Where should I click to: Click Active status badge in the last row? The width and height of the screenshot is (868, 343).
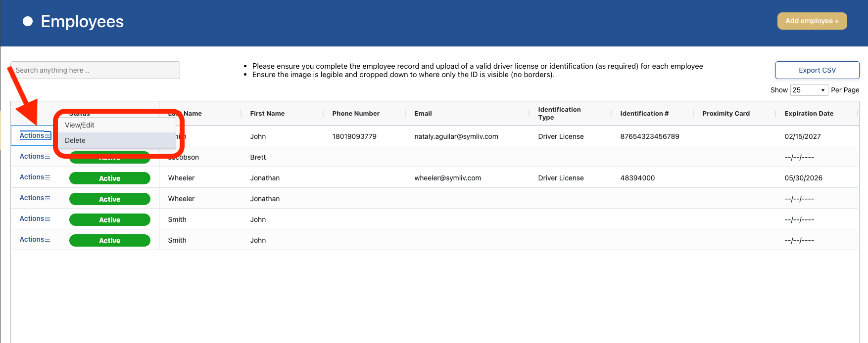tap(109, 240)
